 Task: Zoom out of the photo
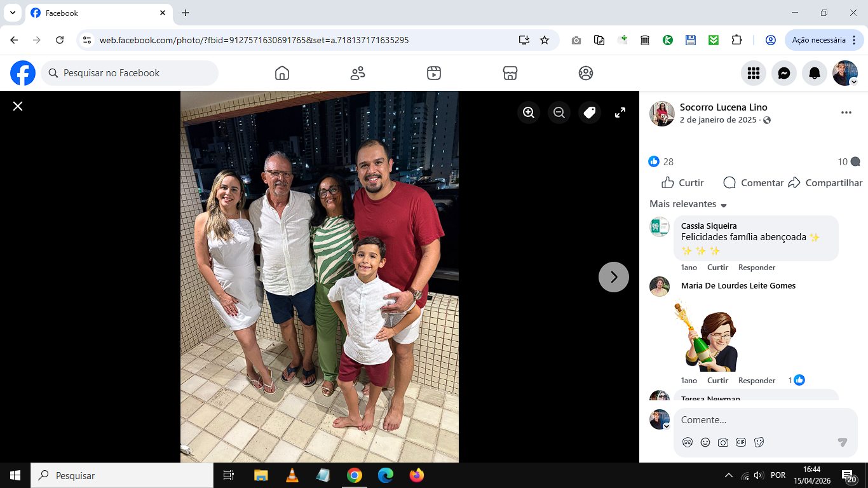pos(559,112)
